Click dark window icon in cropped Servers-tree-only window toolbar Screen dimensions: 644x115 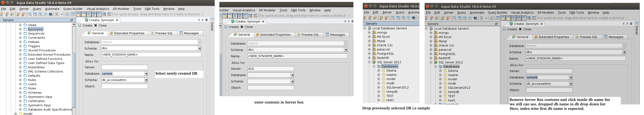414,18
